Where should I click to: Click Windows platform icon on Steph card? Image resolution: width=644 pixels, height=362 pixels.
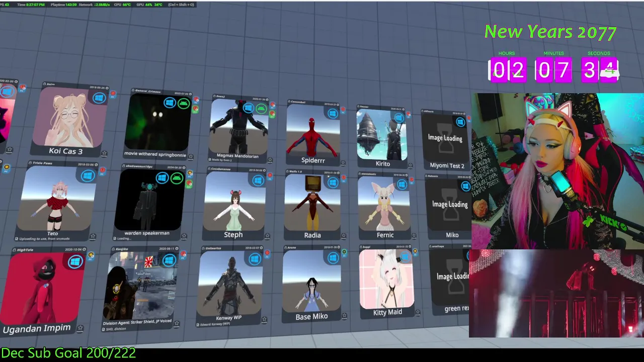[258, 181]
